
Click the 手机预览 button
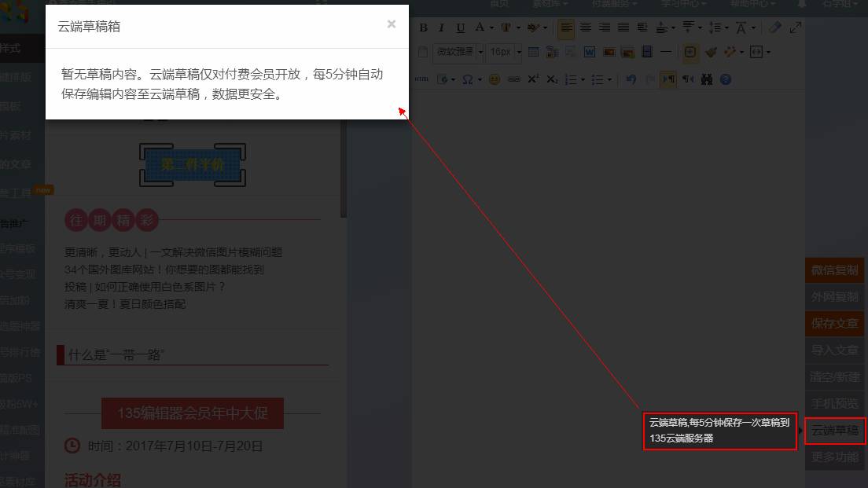click(x=835, y=403)
